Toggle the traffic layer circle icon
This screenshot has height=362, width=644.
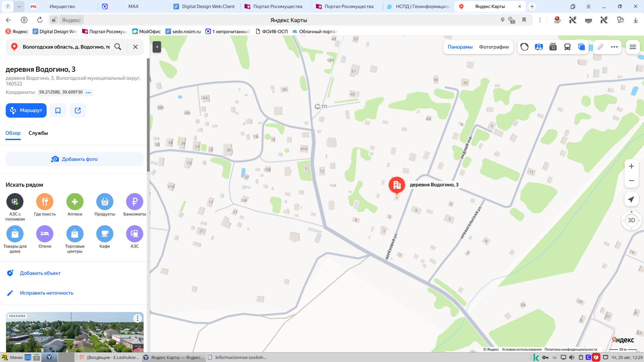click(524, 47)
